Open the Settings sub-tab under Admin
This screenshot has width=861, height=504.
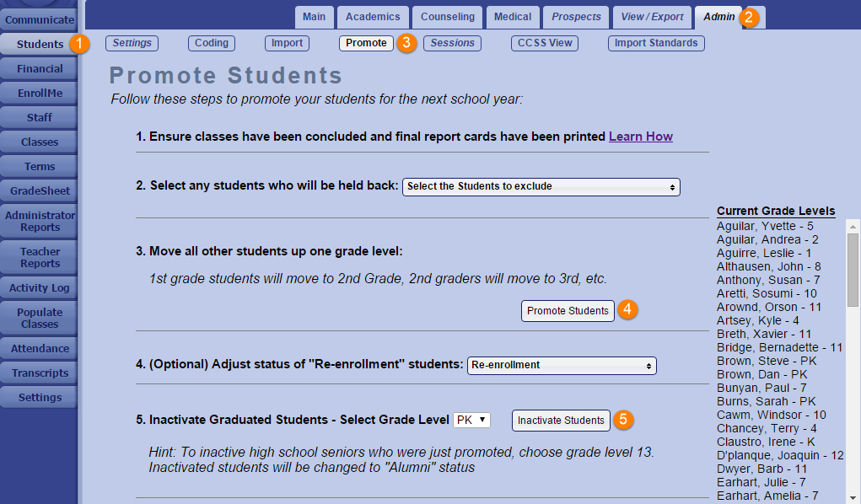pos(132,43)
